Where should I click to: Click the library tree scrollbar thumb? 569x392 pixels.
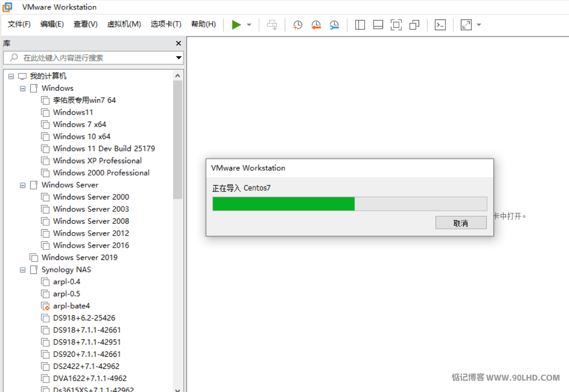178,140
